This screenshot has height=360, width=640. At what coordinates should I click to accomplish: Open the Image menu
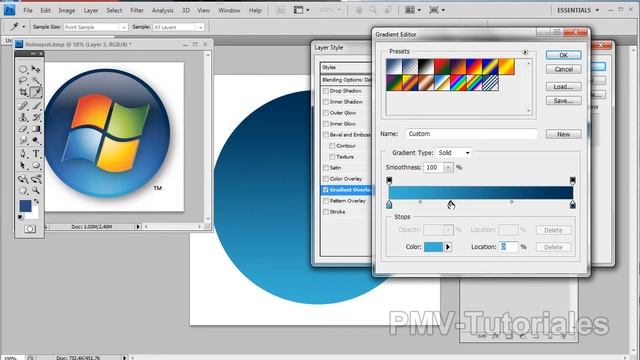[x=67, y=10]
